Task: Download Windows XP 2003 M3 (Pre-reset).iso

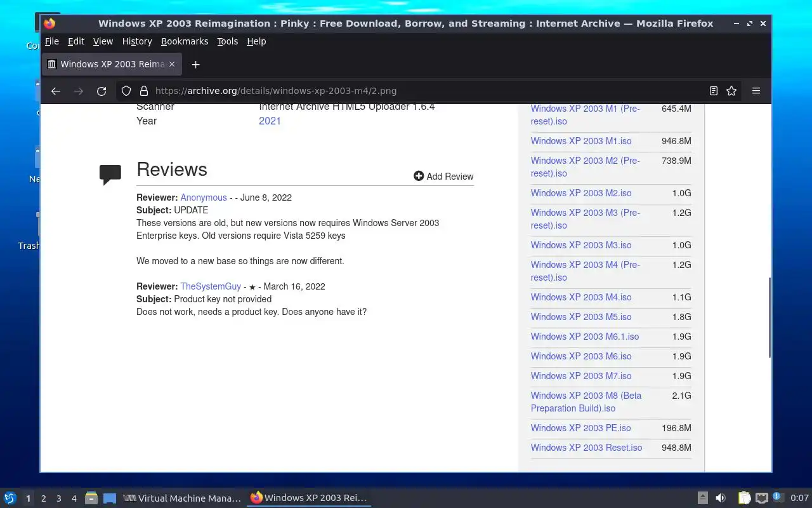Action: click(x=585, y=219)
